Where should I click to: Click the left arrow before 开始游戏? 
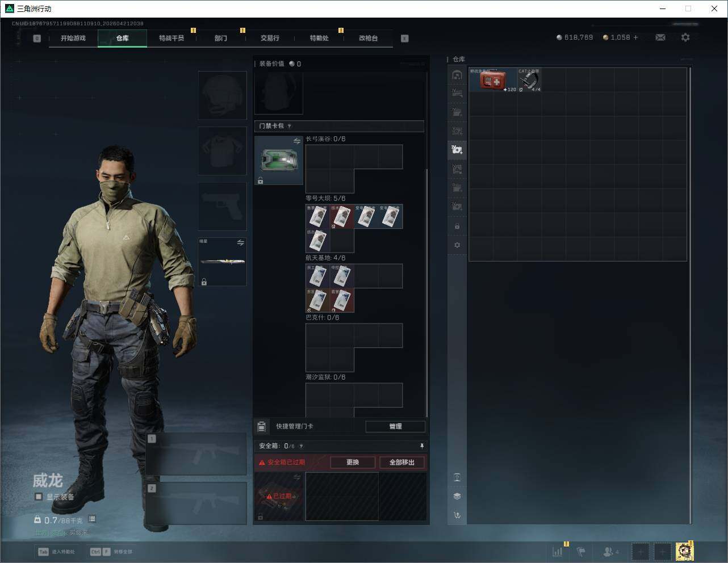[37, 39]
